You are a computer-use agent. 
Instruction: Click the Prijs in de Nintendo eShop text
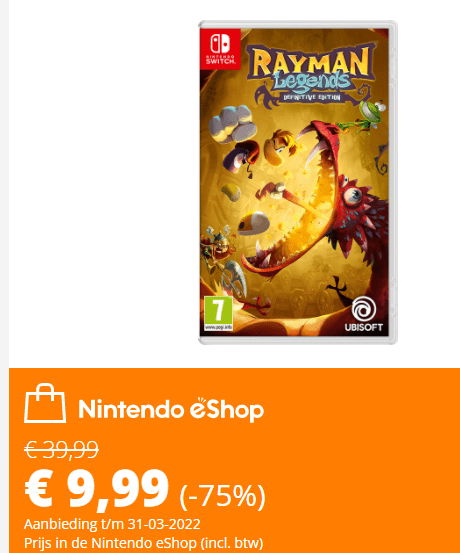[144, 542]
